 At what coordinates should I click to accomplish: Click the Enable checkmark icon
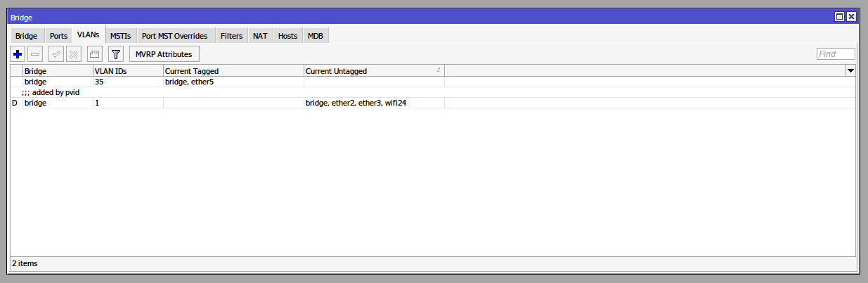56,54
